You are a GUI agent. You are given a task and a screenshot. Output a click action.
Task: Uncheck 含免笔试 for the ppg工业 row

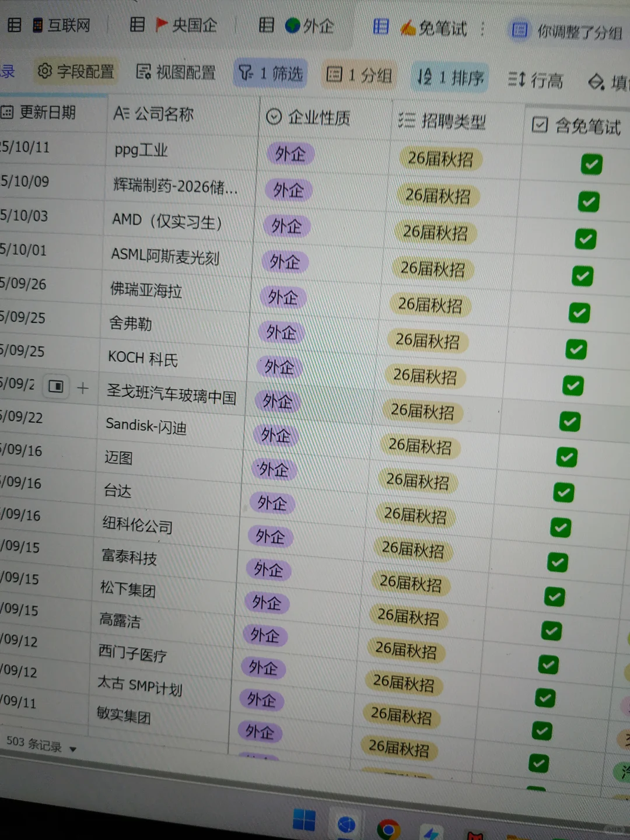pyautogui.click(x=591, y=164)
